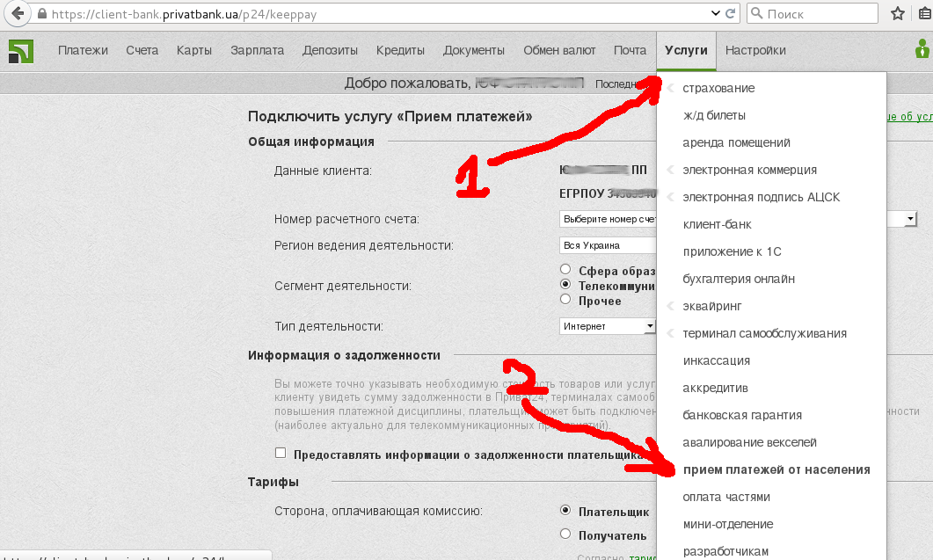
Task: Click the green user profile icon
Action: coord(922,49)
